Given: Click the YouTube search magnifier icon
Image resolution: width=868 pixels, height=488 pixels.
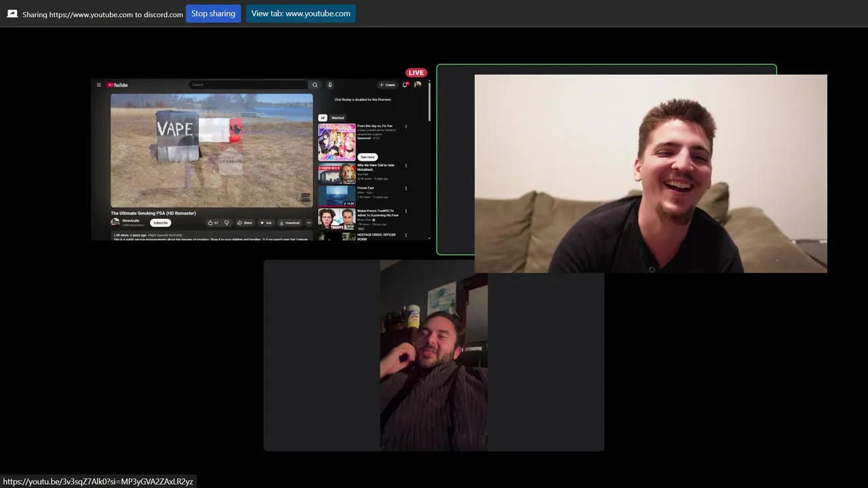Looking at the screenshot, I should [315, 85].
